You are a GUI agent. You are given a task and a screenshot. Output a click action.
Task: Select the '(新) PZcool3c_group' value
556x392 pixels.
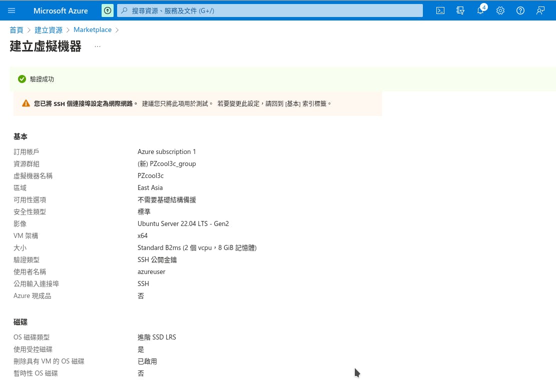coord(167,163)
